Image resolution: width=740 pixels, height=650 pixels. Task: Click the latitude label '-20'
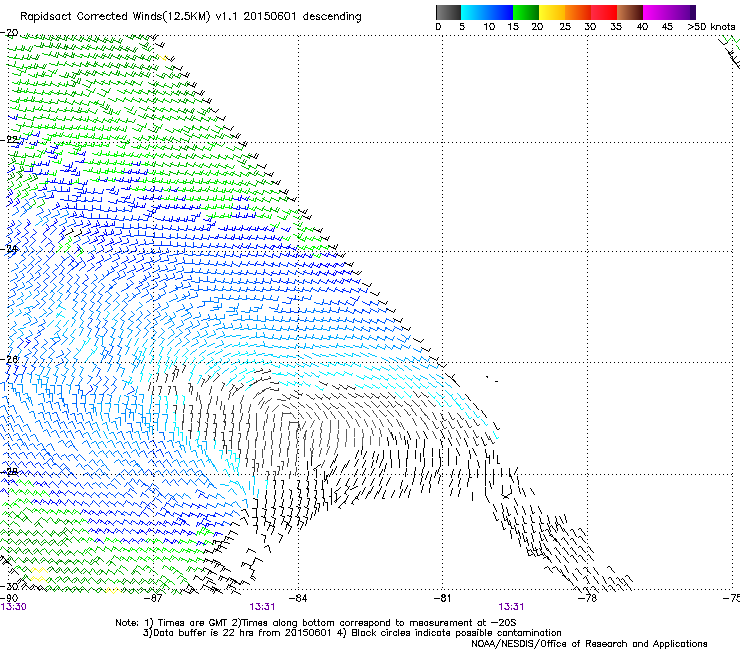pos(9,33)
